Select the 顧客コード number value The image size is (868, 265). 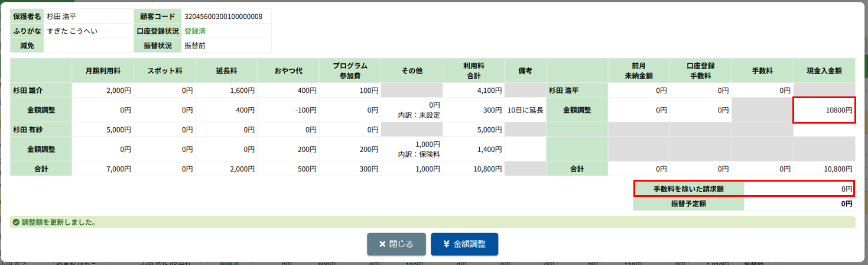pyautogui.click(x=223, y=17)
